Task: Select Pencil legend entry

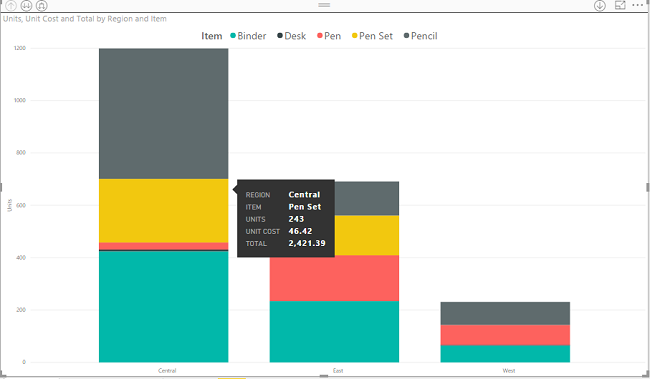Action: 421,36
